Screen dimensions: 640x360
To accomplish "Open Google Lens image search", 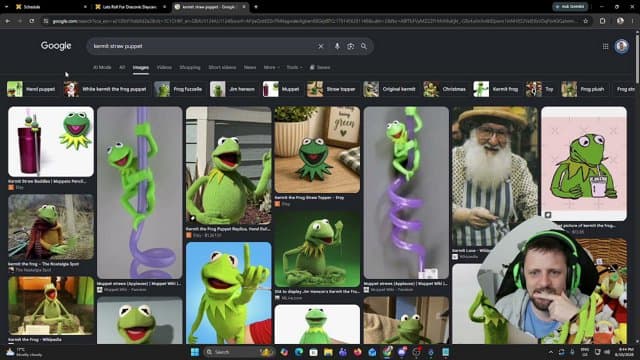I will point(350,47).
